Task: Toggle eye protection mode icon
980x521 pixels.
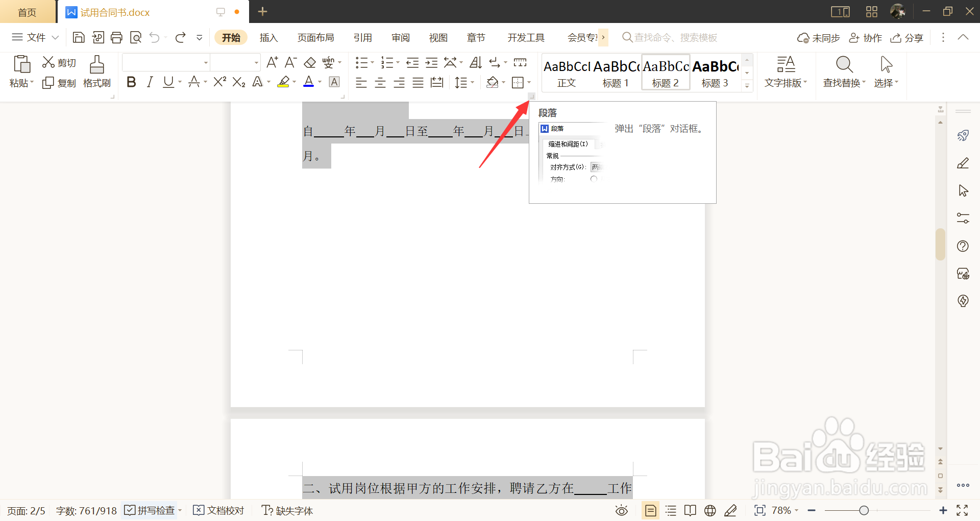Action: pyautogui.click(x=621, y=510)
